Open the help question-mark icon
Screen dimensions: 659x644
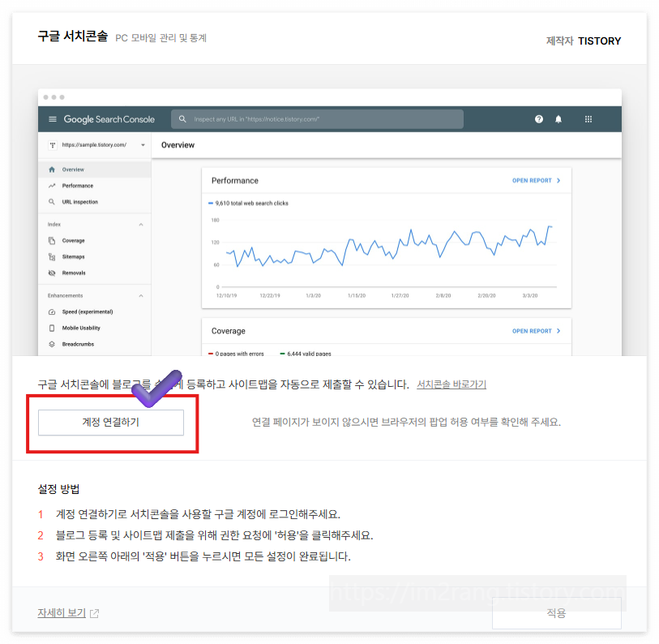tap(539, 119)
